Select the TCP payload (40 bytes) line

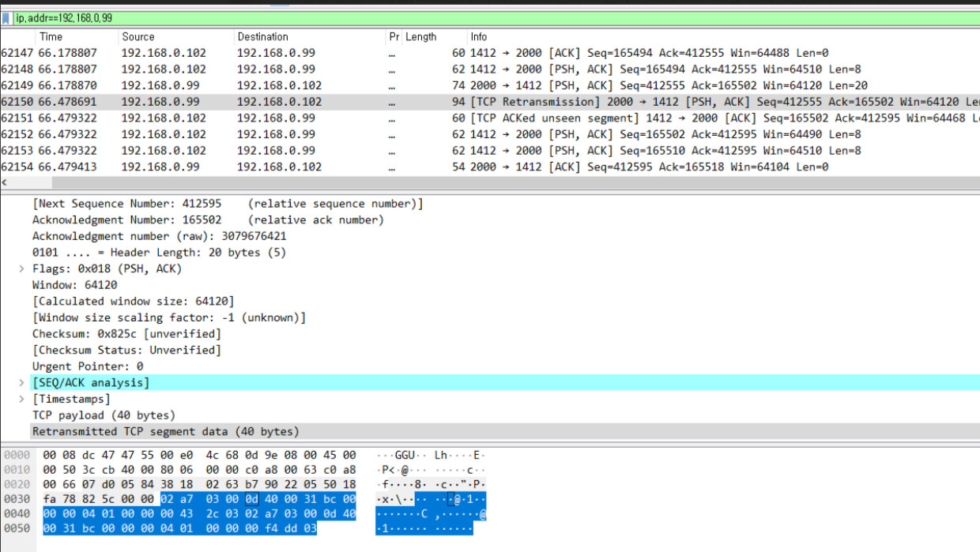point(104,415)
